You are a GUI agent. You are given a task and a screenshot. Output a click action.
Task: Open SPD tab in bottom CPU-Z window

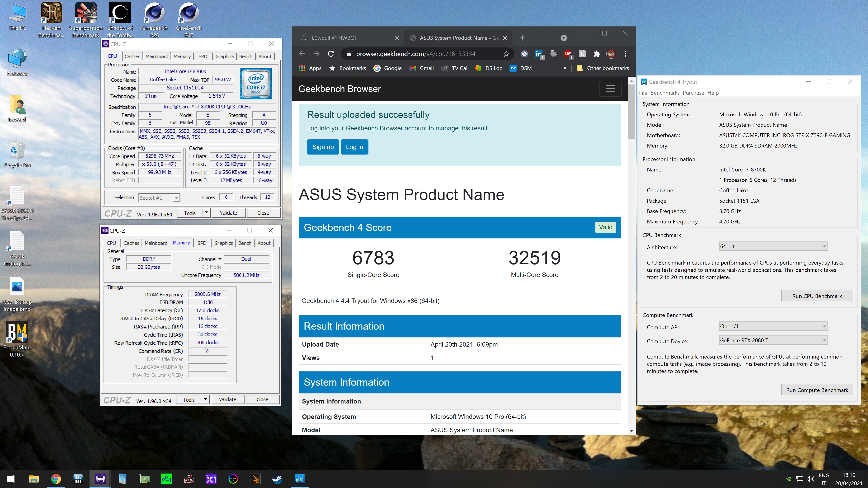pyautogui.click(x=202, y=243)
